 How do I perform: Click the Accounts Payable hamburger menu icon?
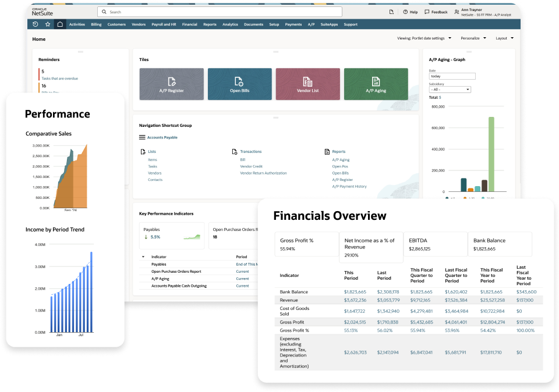(142, 137)
